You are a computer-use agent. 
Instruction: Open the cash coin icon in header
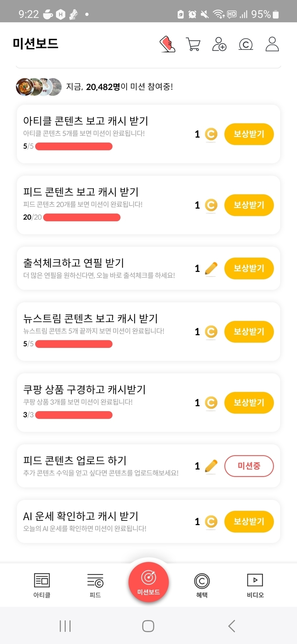[246, 44]
